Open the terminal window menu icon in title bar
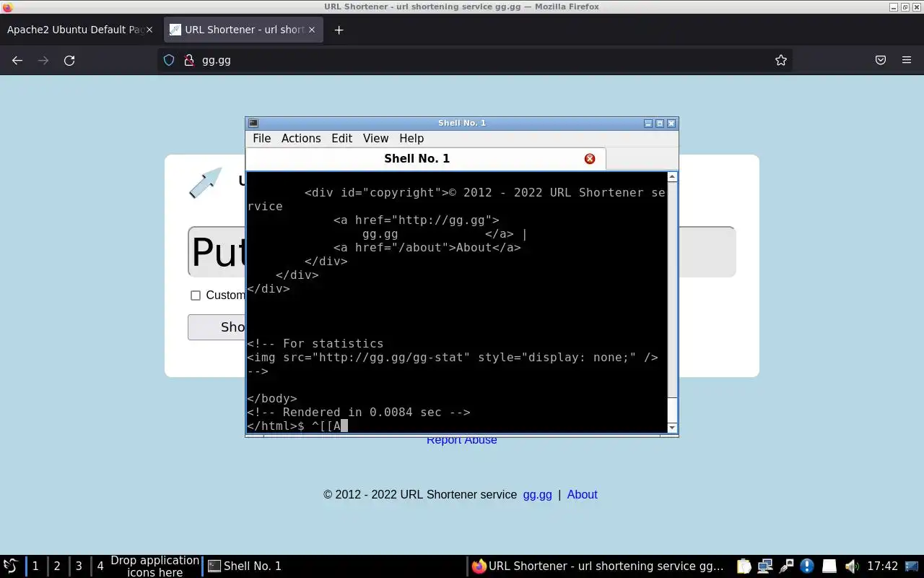This screenshot has height=578, width=924. 253,123
